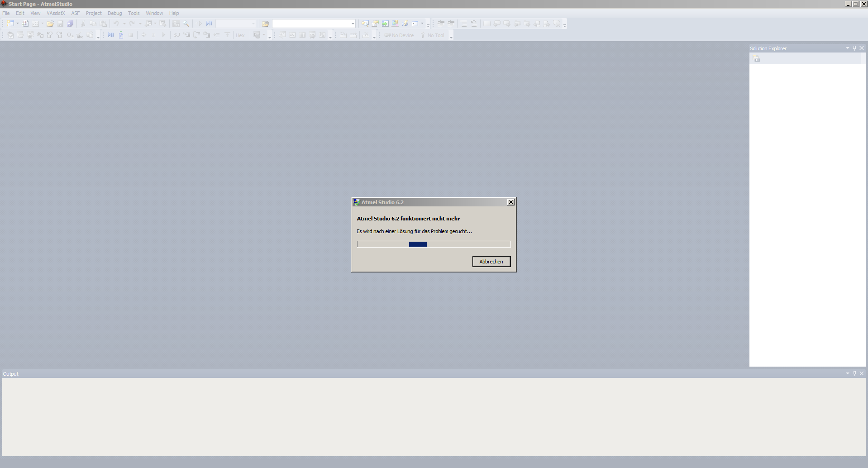Click the Increase Indent icon
Viewport: 868px width, 468px height.
[451, 24]
